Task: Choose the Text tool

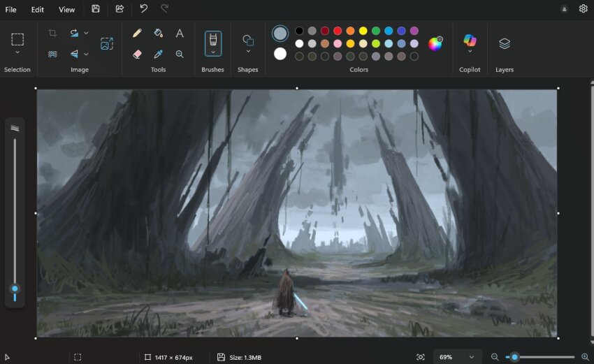Action: pos(180,33)
